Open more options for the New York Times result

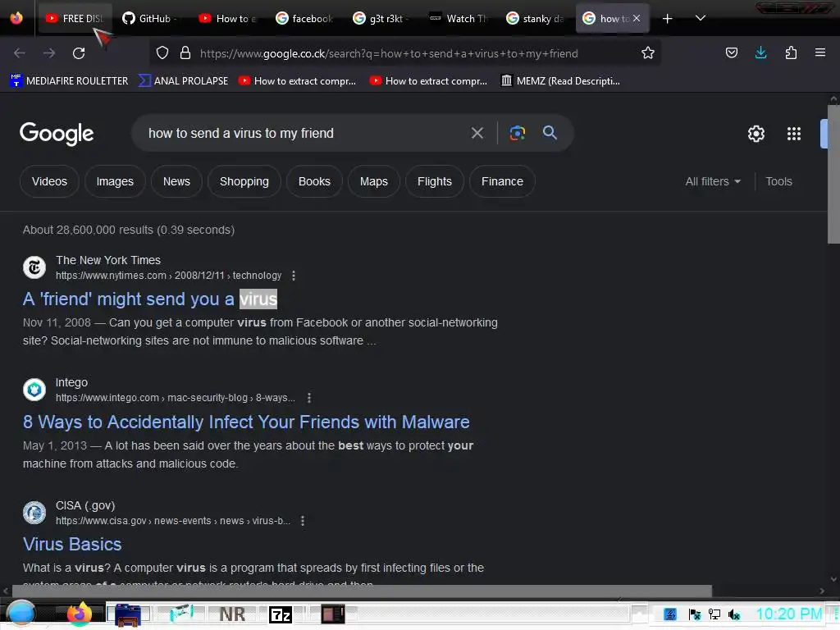coord(293,276)
